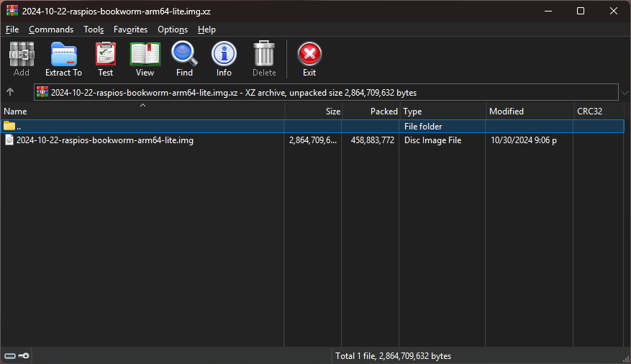631x364 pixels.
Task: Sort the list by Packed column
Action: pos(371,112)
